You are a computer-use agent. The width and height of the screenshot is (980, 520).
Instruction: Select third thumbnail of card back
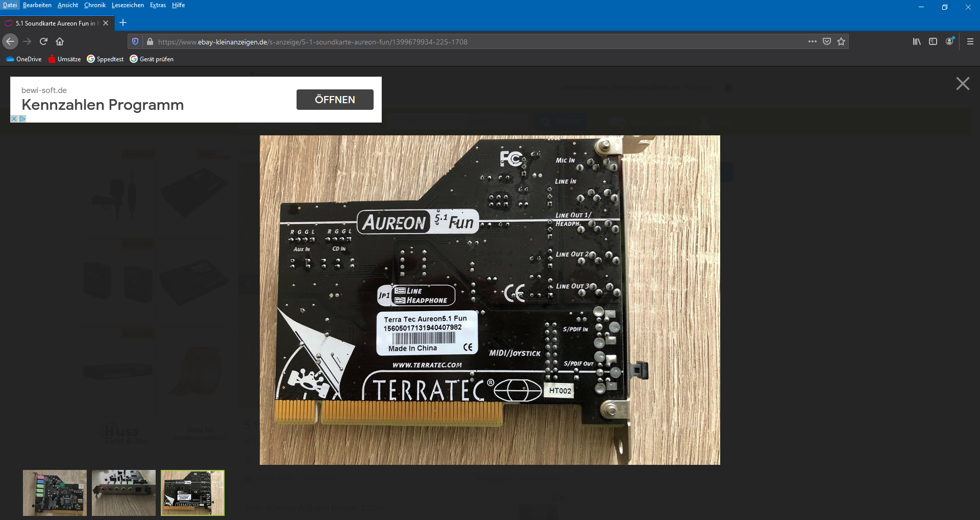click(192, 493)
